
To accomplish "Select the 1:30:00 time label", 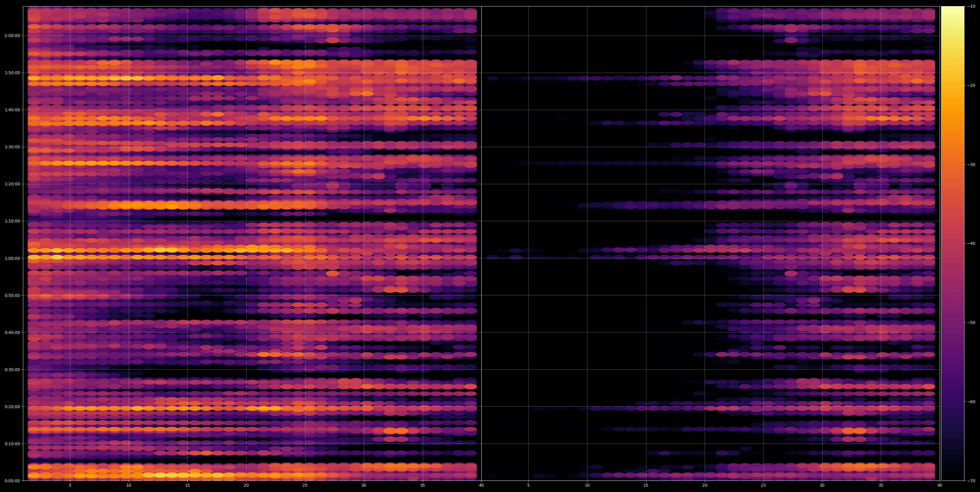I will coord(12,147).
